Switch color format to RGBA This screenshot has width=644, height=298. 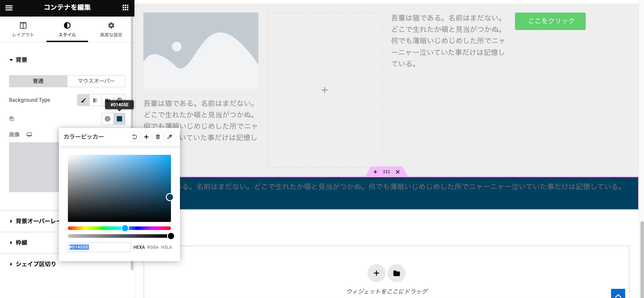pyautogui.click(x=153, y=247)
